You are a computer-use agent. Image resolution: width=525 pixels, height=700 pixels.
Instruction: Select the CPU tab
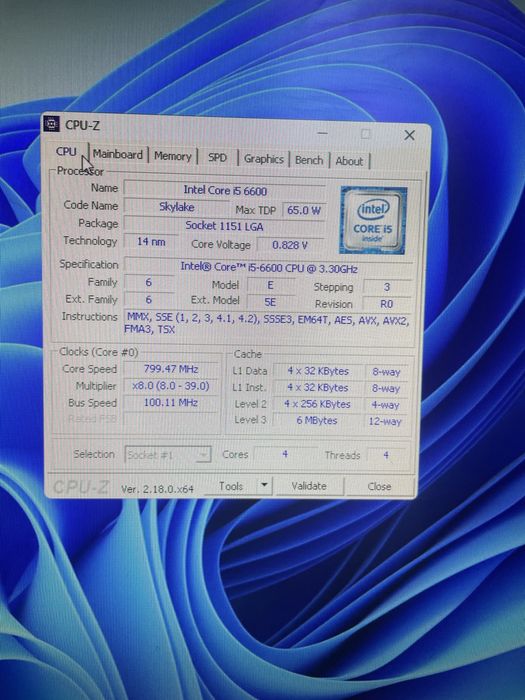tap(66, 152)
